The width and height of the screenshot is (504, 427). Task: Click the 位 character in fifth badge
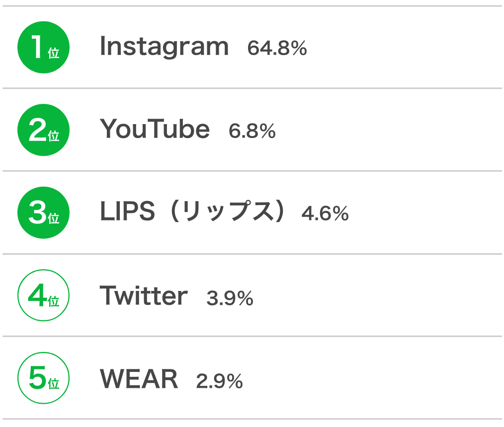coord(53,384)
